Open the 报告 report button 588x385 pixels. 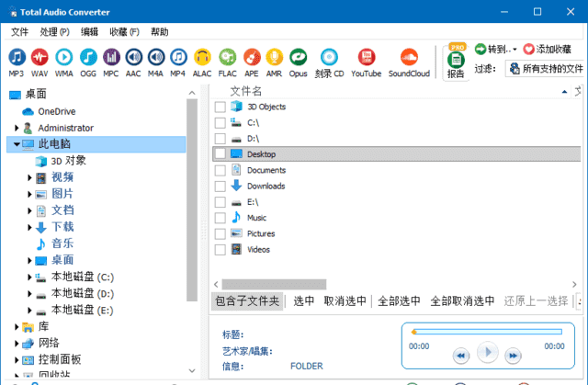click(456, 62)
